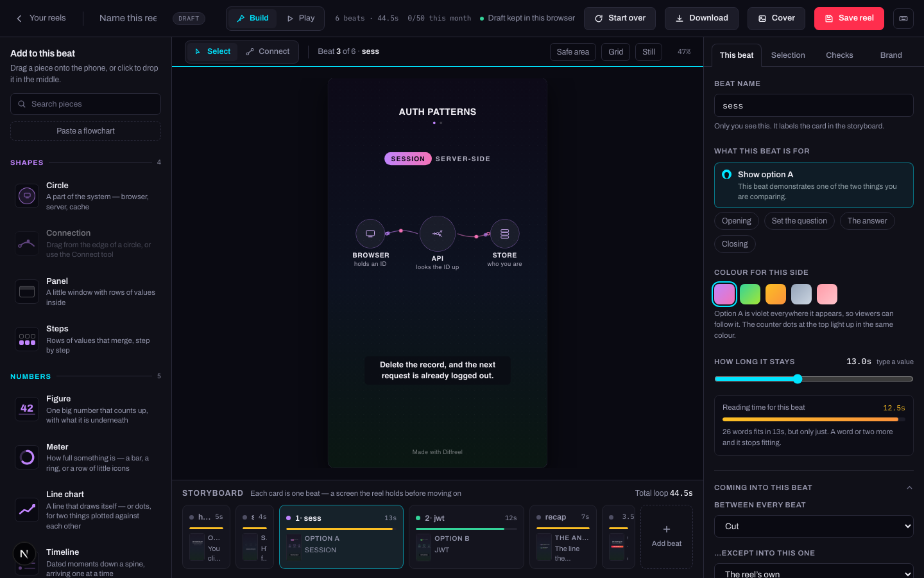Add a Circle shape piece
Viewport: 924px width, 578px height.
pyautogui.click(x=85, y=196)
